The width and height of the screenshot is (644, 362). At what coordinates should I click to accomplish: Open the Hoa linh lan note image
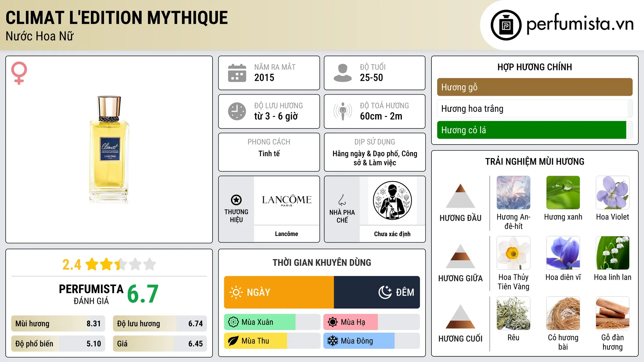613,253
